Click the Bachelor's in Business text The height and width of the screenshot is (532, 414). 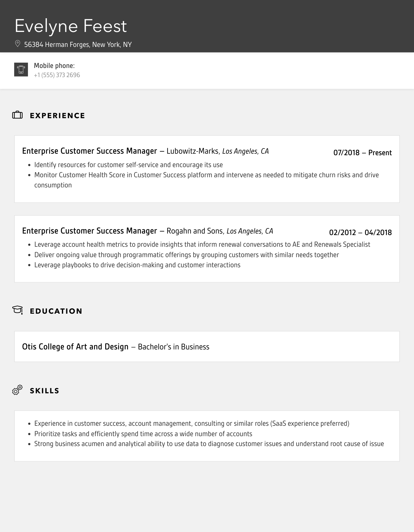174,347
